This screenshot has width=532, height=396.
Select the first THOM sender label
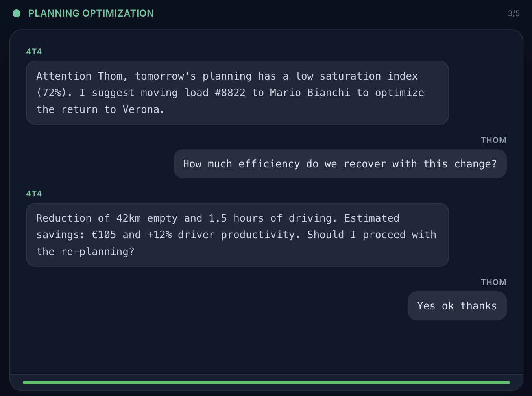tap(493, 140)
